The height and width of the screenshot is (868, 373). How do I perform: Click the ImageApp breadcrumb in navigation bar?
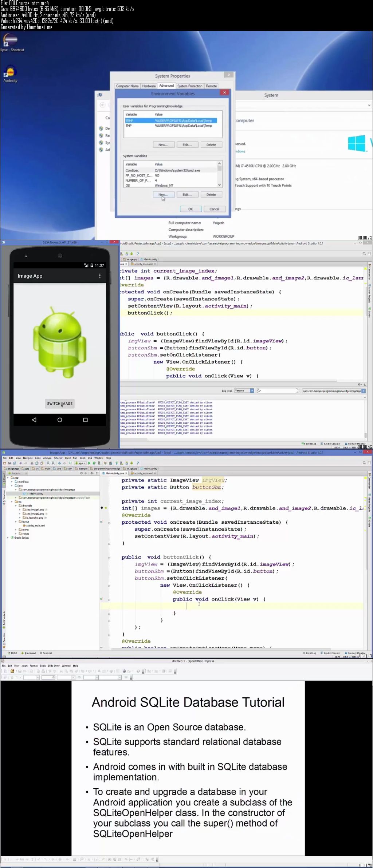pyautogui.click(x=11, y=469)
